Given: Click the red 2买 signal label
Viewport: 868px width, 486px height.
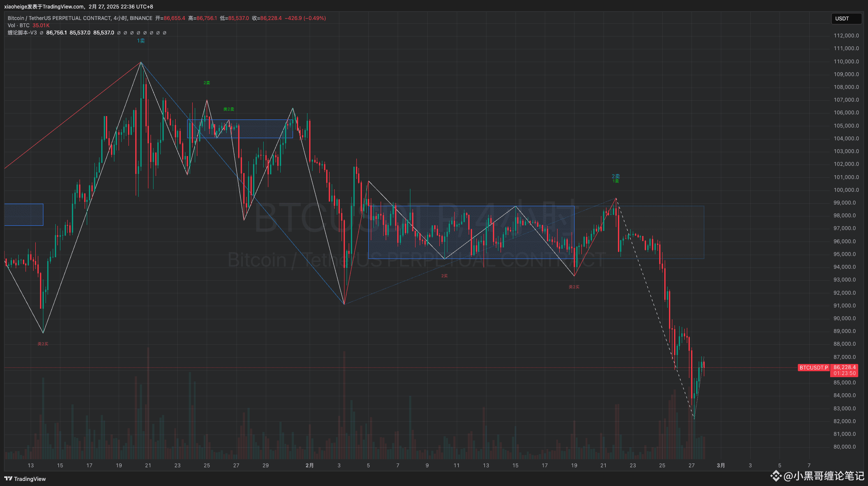Looking at the screenshot, I should click(x=444, y=276).
